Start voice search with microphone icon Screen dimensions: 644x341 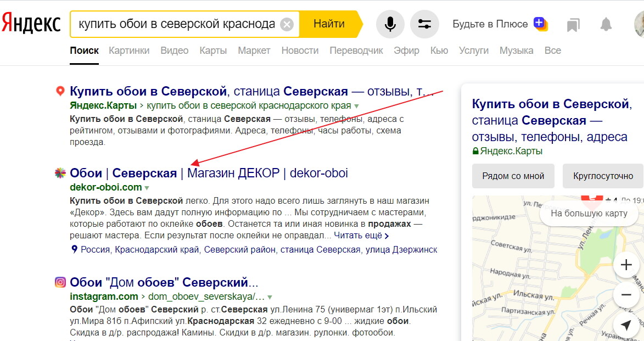click(390, 24)
